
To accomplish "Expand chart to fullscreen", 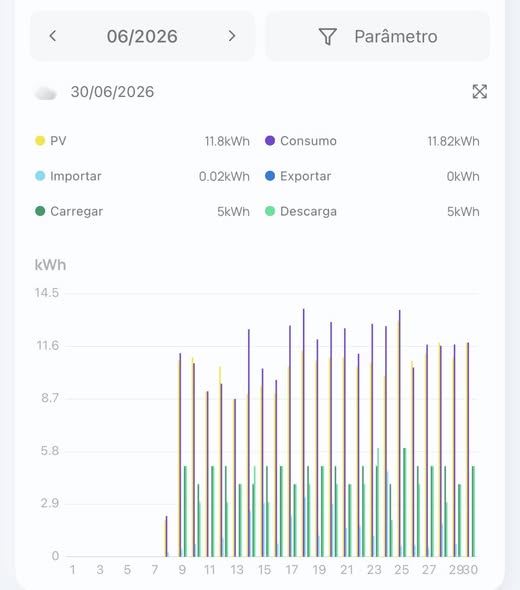I will [479, 91].
